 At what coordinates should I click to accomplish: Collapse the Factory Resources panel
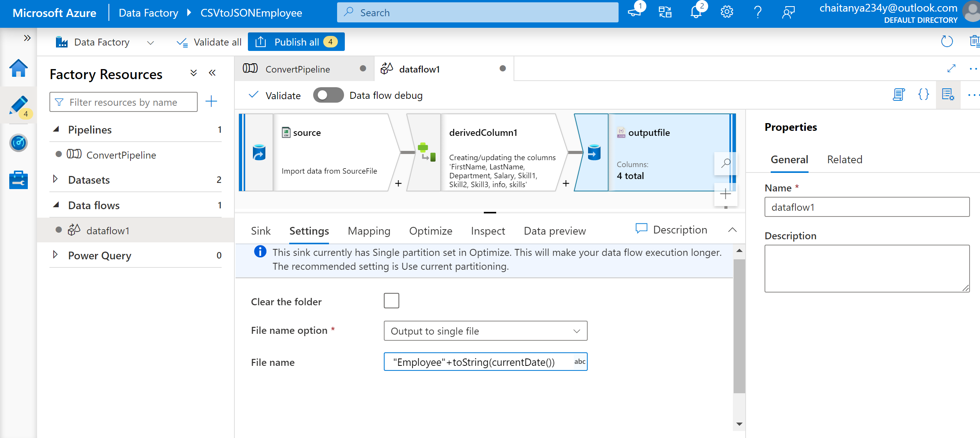pos(212,73)
